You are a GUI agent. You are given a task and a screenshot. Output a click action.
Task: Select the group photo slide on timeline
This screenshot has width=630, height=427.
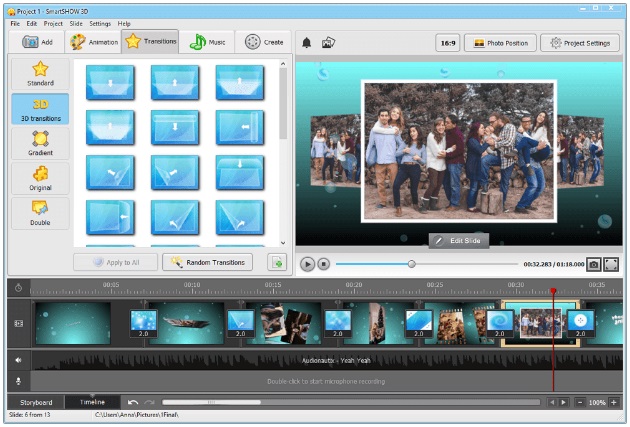coord(538,323)
